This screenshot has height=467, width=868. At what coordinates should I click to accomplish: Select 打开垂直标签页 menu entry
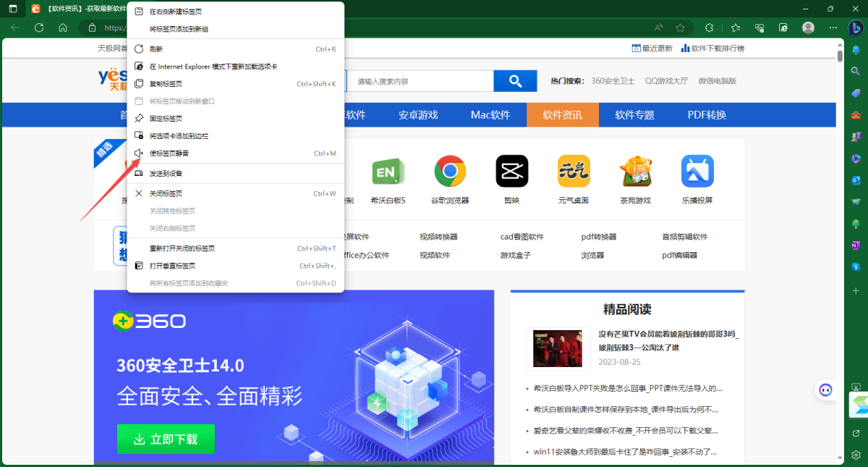pyautogui.click(x=235, y=266)
